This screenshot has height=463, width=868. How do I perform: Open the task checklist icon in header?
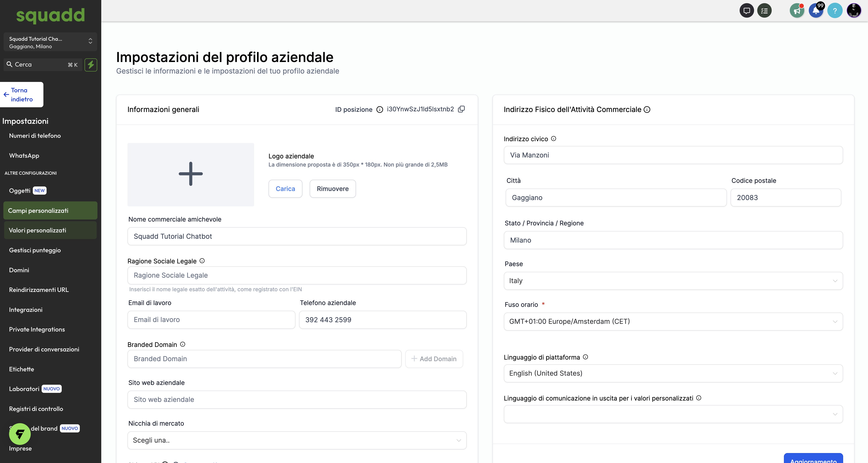point(764,11)
